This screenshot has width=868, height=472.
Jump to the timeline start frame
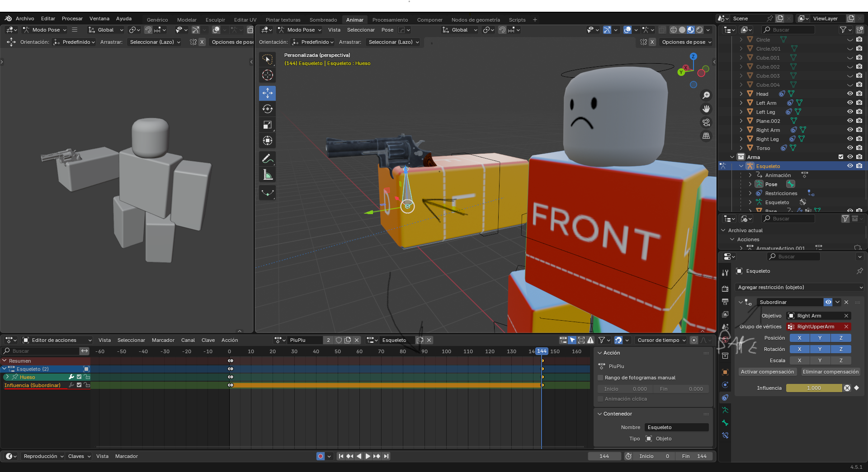[x=341, y=456]
